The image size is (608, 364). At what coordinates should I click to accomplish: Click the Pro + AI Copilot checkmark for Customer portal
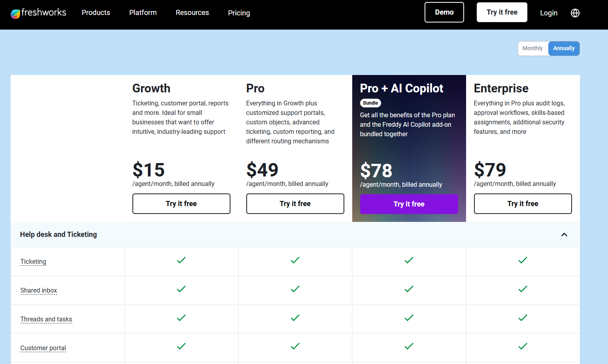pos(409,346)
